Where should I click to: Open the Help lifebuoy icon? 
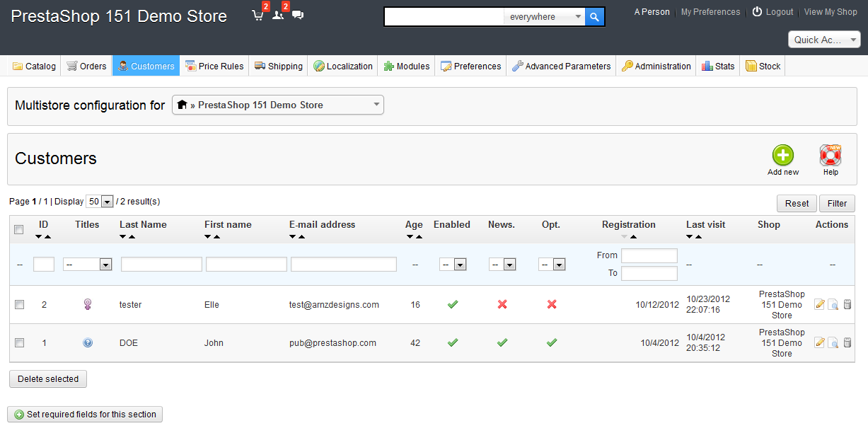830,156
